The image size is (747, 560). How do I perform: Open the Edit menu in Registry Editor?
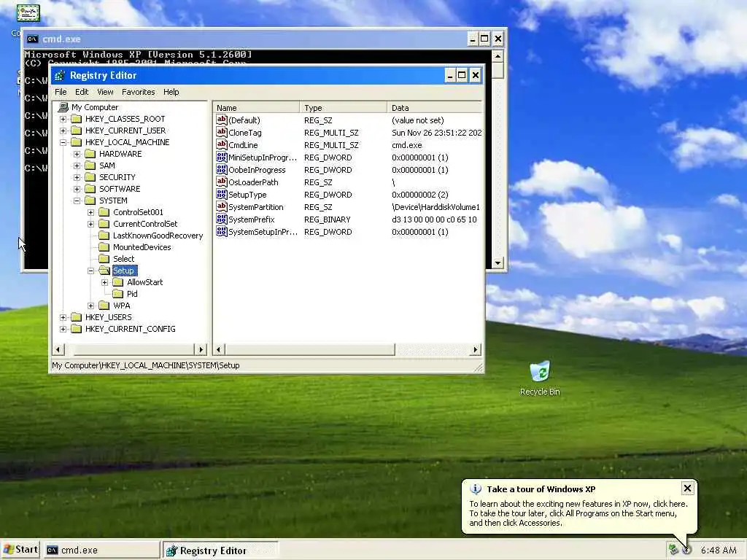coord(82,92)
